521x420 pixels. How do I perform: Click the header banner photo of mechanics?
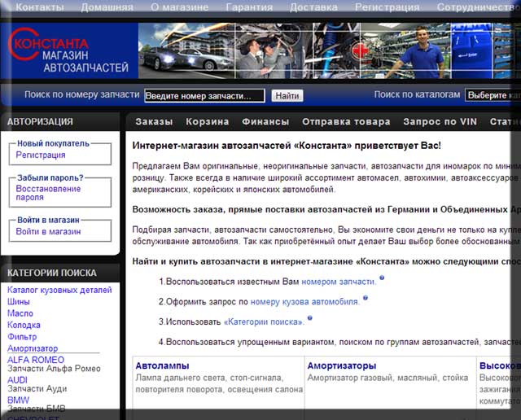[x=326, y=50]
